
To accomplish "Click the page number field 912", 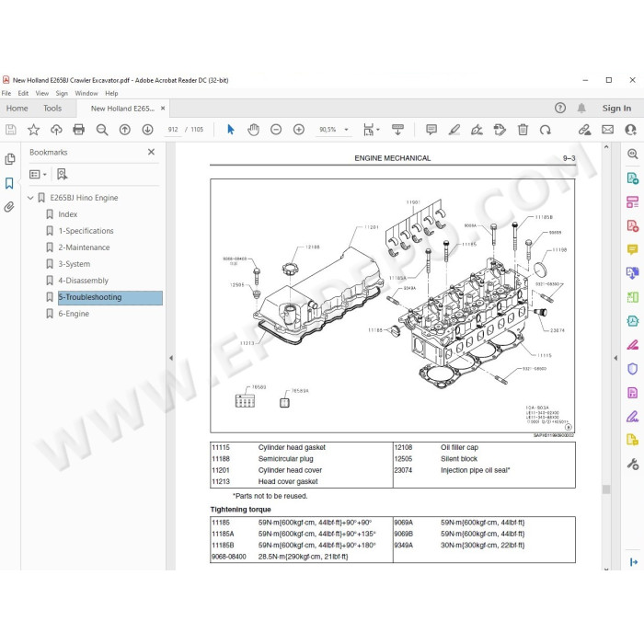I will [173, 130].
